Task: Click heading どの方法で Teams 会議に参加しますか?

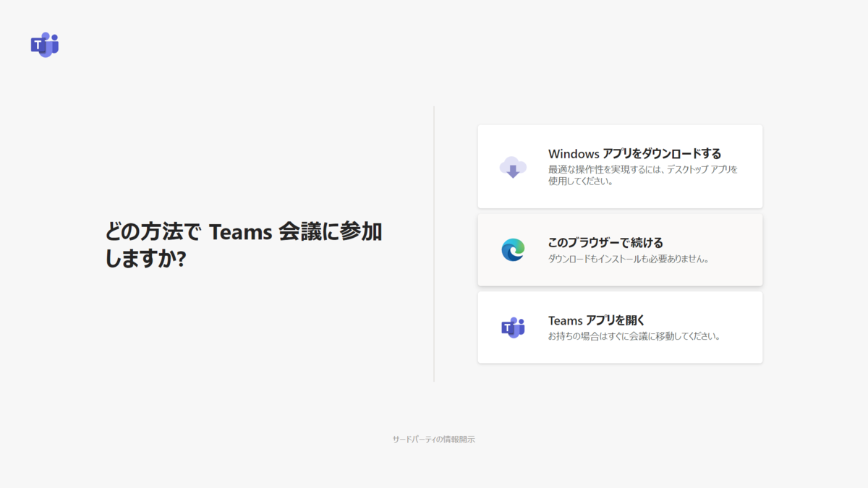Action: 244,245
